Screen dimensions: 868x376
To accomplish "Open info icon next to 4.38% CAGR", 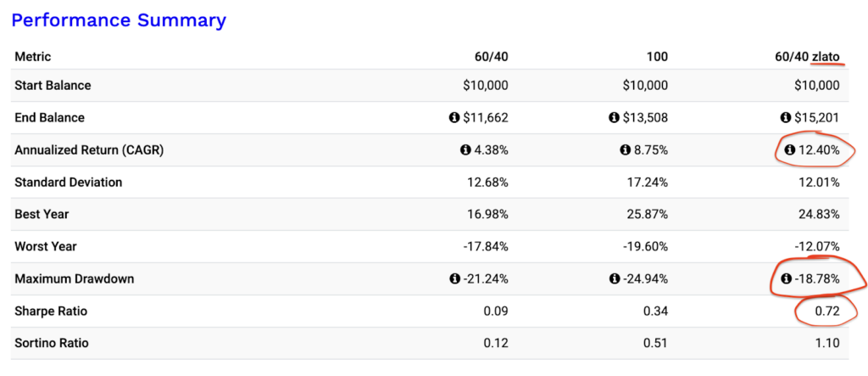I will pyautogui.click(x=465, y=150).
